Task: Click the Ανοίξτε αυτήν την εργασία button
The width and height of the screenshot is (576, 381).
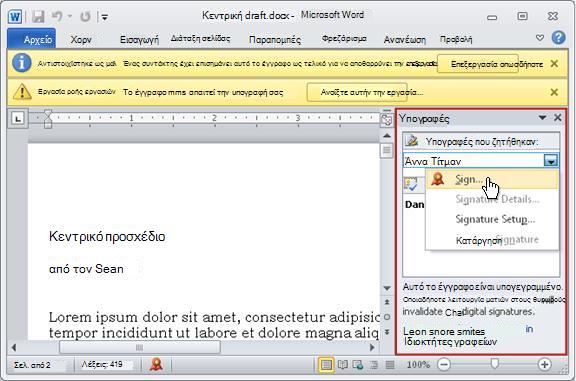Action: coord(357,92)
